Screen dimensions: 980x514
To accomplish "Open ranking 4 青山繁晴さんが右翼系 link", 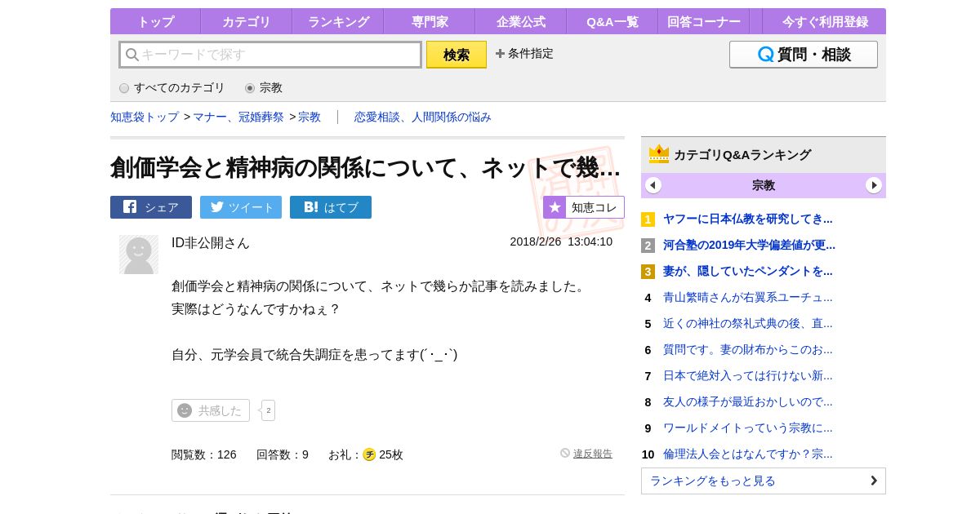I will tap(748, 297).
